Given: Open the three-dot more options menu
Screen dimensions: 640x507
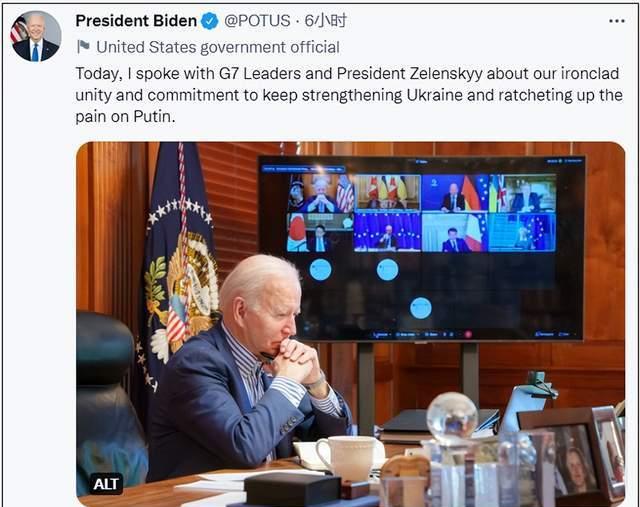Looking at the screenshot, I should click(616, 21).
